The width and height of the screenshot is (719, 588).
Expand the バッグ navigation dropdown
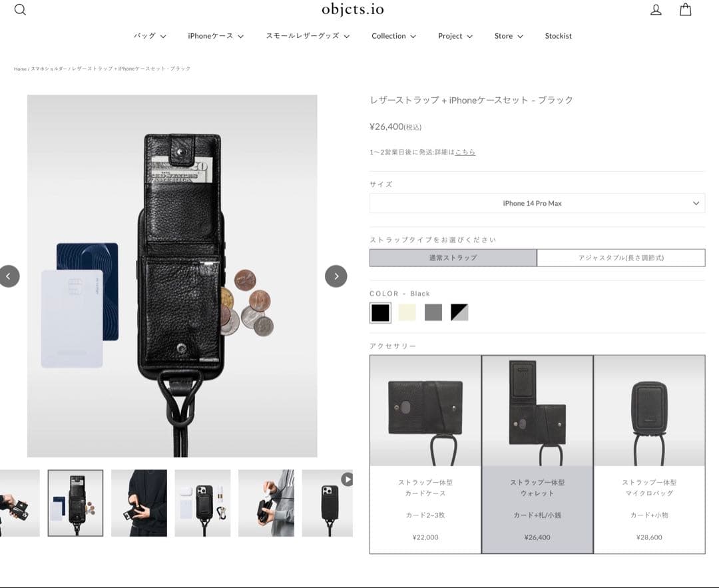[x=148, y=36]
